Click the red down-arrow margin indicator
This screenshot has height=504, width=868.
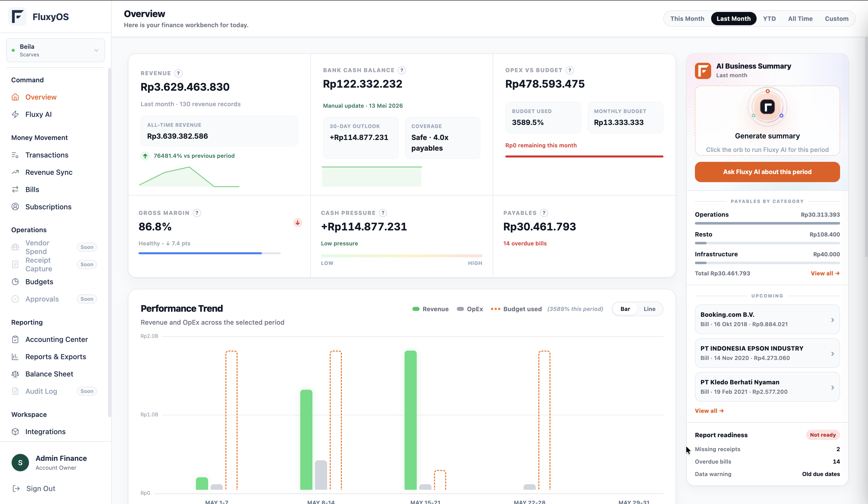(298, 223)
